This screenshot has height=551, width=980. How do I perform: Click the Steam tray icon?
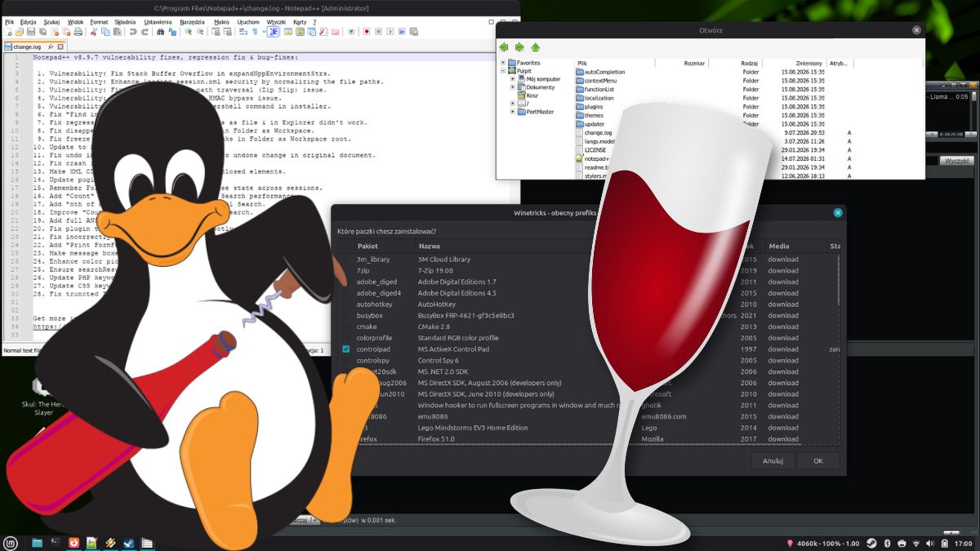[872, 543]
